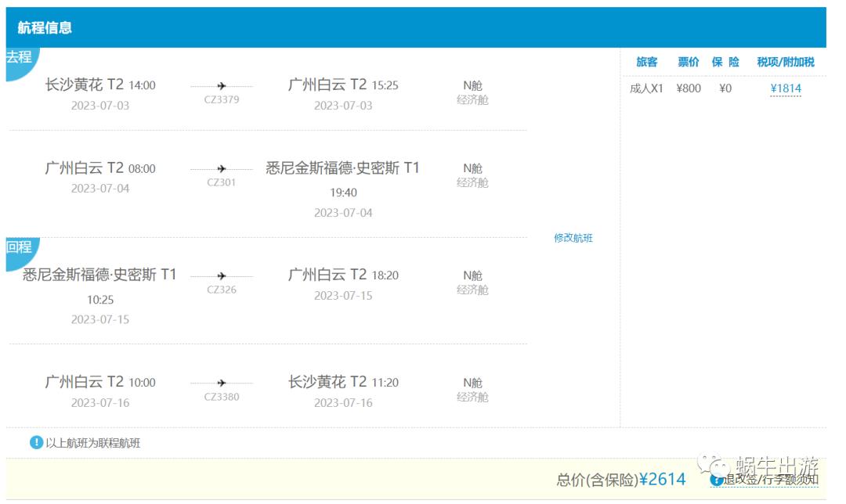
Task: Click the airplane icon for flight CZ326
Action: (x=220, y=274)
